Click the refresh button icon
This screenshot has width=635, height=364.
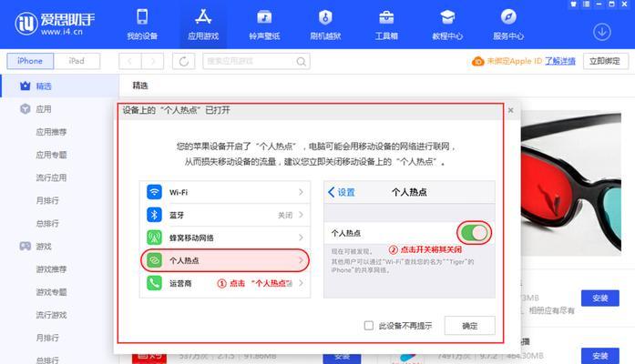pyautogui.click(x=183, y=62)
